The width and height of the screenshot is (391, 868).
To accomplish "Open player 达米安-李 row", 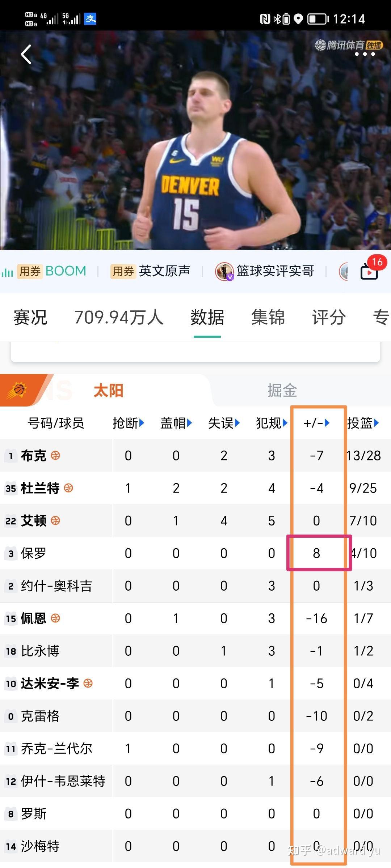I will click(195, 683).
